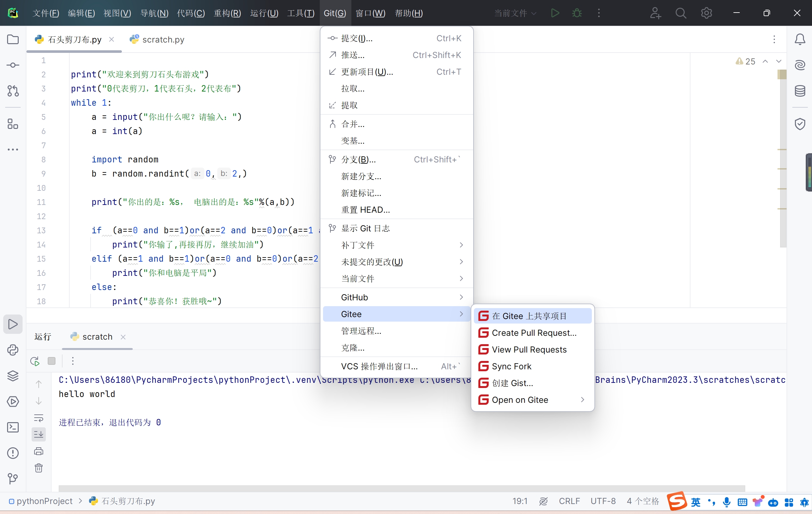Clear all console output trash icon
This screenshot has height=514, width=812.
coord(39,468)
